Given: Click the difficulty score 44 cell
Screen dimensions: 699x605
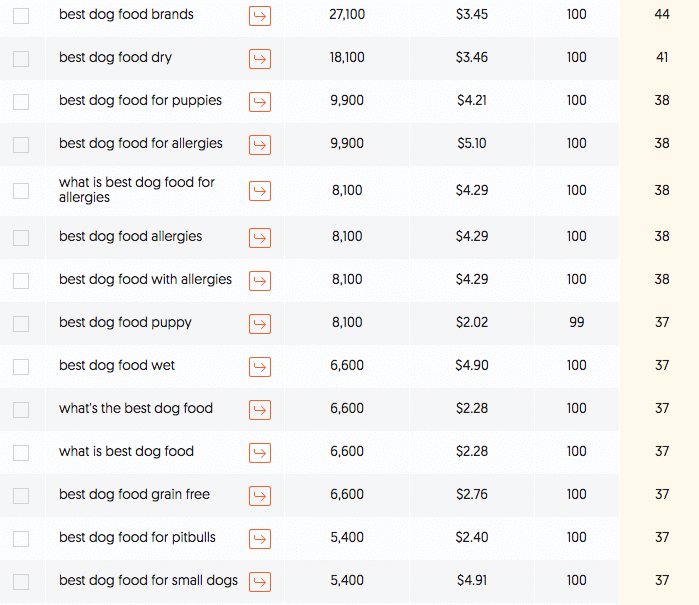Looking at the screenshot, I should (x=662, y=15).
